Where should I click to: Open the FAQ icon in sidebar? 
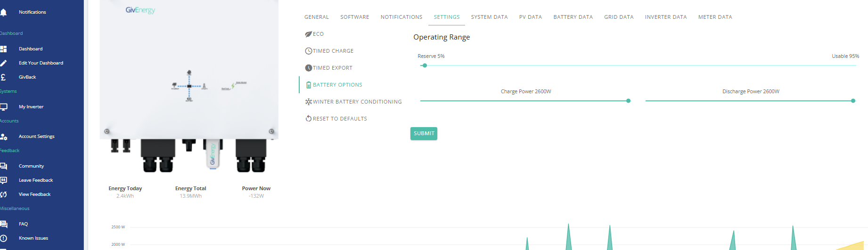(3, 224)
